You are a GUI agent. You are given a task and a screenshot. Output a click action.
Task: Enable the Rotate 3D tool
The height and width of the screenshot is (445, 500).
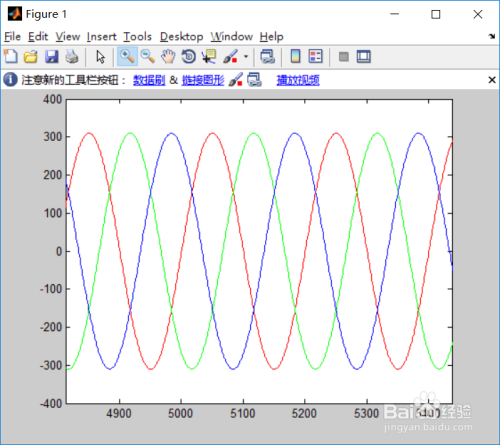[189, 56]
